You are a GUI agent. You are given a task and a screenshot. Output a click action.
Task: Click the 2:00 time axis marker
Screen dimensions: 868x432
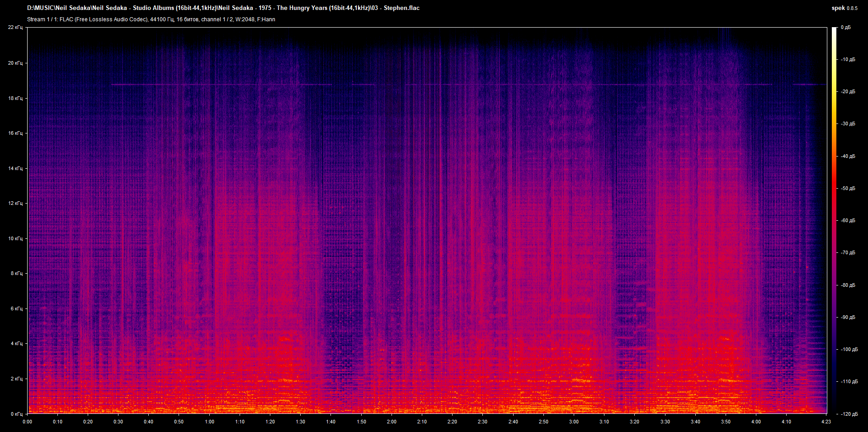coord(392,422)
